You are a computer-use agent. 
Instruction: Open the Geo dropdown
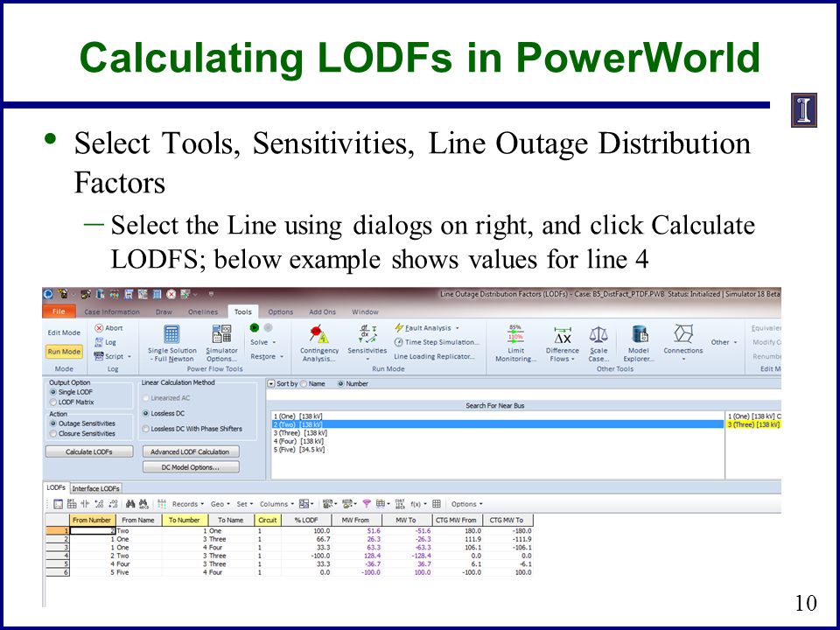click(220, 504)
